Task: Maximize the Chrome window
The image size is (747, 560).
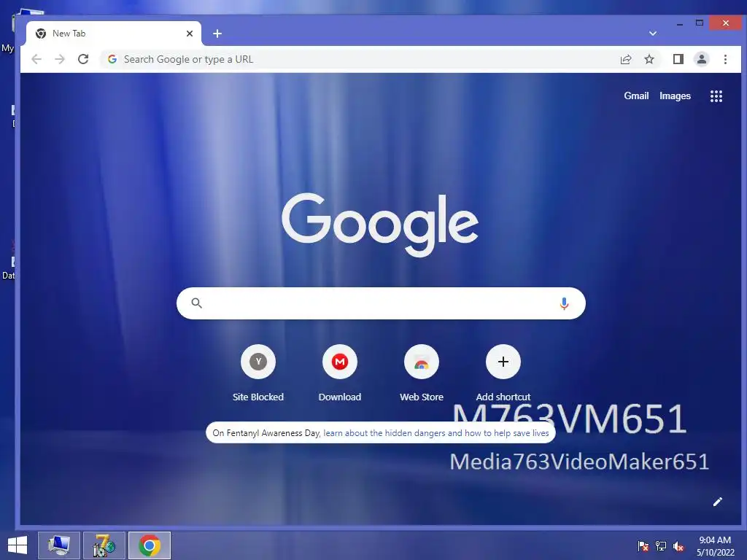Action: point(700,23)
